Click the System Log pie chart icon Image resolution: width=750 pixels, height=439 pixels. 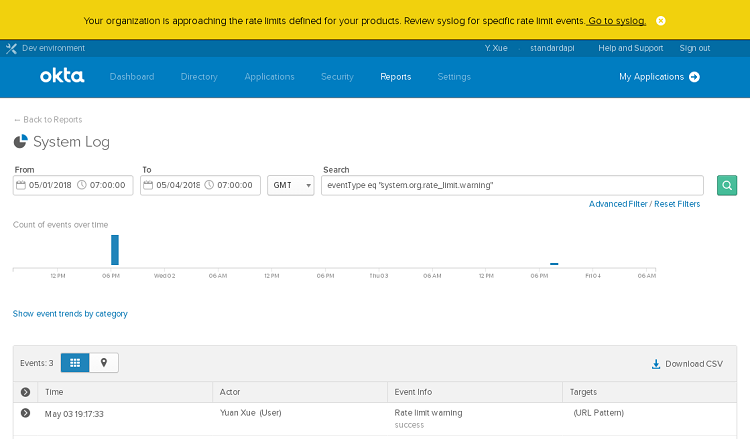(20, 142)
